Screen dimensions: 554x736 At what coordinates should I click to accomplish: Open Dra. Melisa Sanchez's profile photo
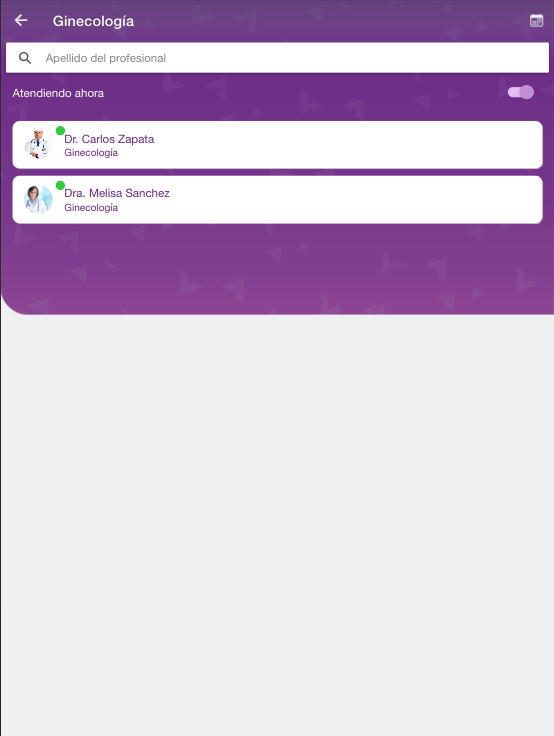[38, 199]
